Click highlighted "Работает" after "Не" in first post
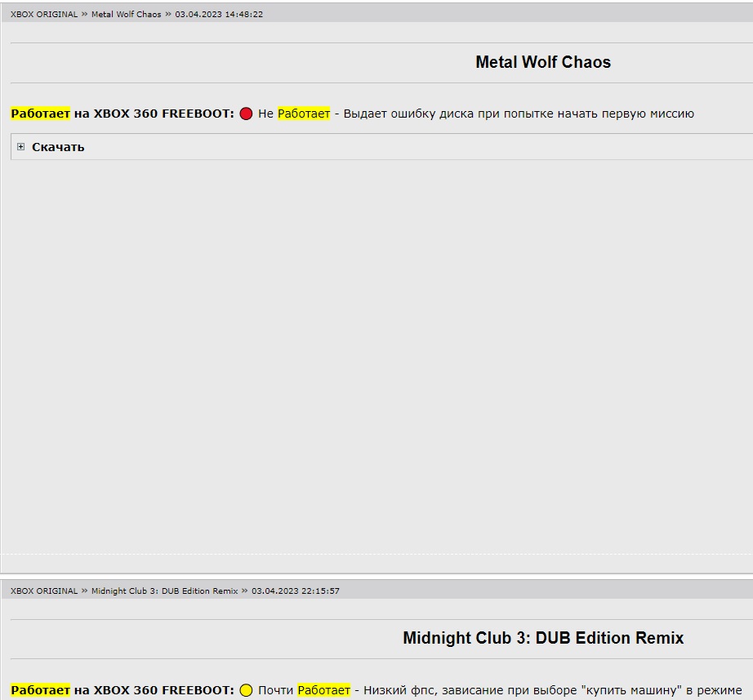 [304, 114]
